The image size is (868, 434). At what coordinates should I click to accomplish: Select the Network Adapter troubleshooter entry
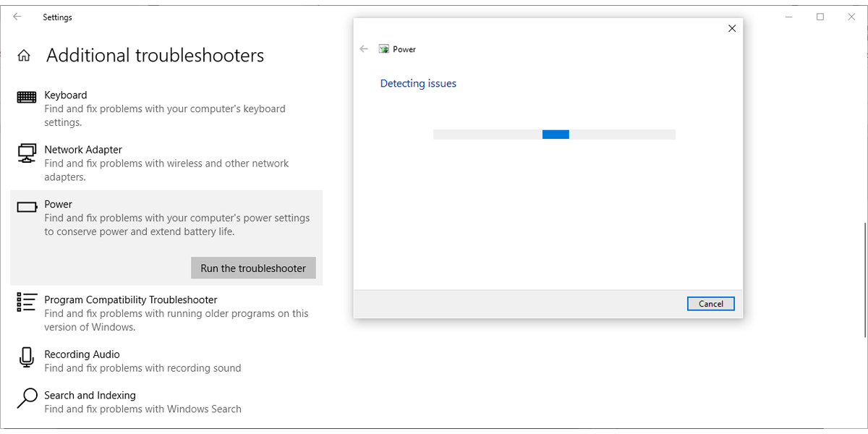tap(166, 163)
